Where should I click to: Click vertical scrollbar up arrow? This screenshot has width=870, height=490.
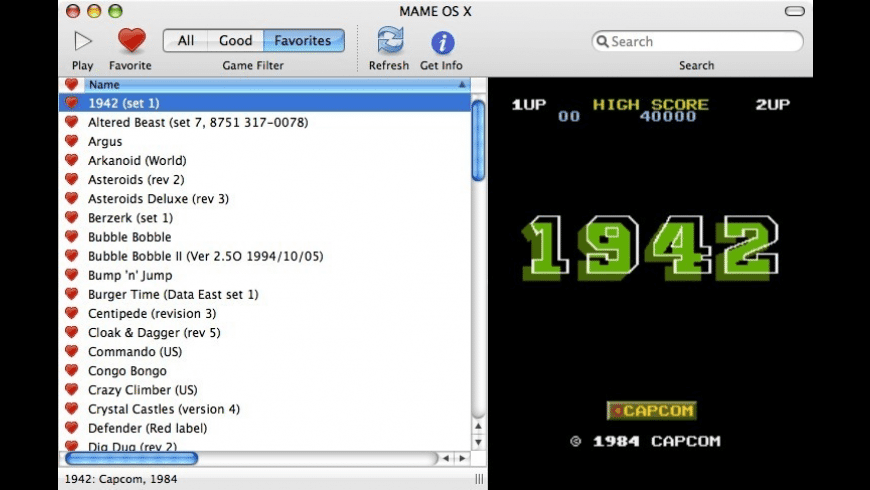click(x=478, y=426)
